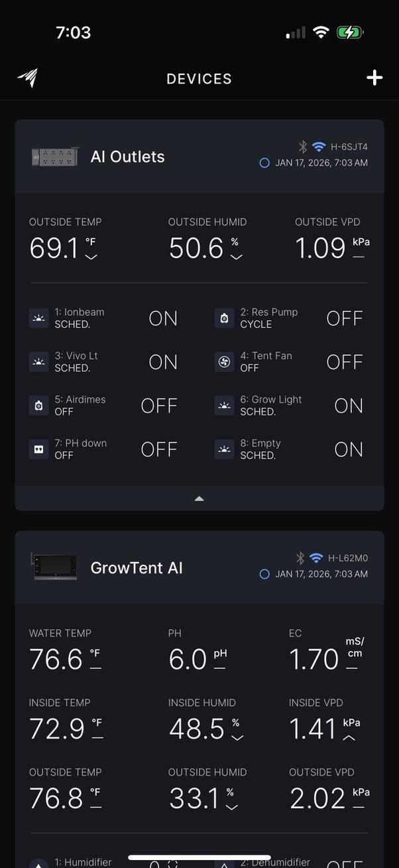The image size is (399, 868).
Task: Open the AI Outlets device title
Action: coord(127,157)
